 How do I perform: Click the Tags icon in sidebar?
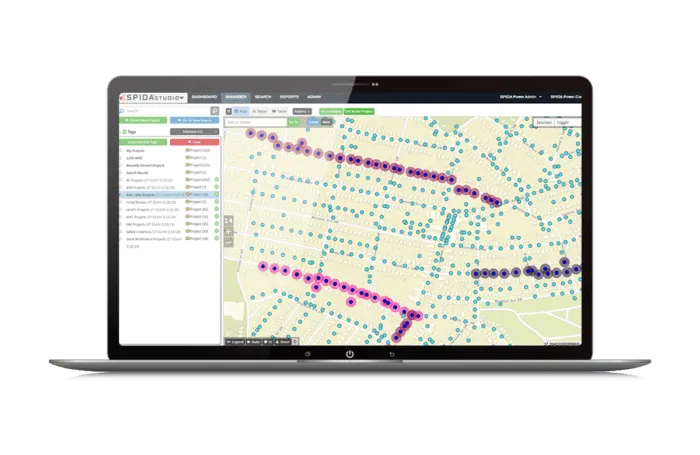tap(123, 131)
